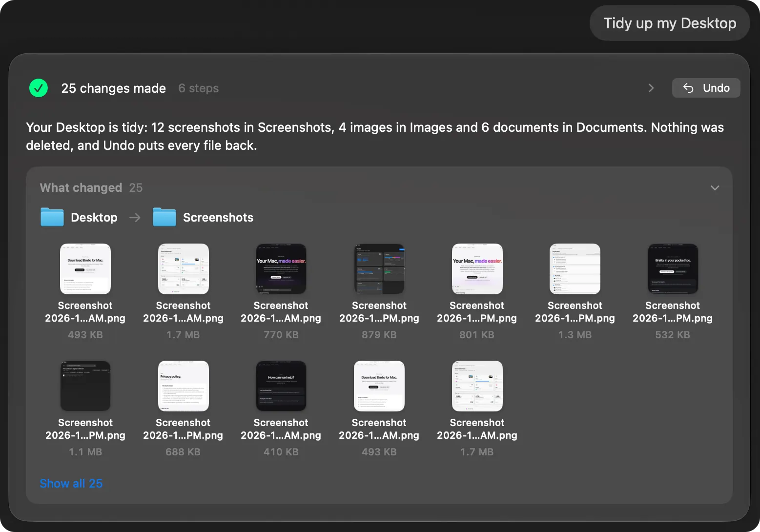Click the file name above 1.1 MB
The width and height of the screenshot is (760, 532).
click(x=85, y=429)
